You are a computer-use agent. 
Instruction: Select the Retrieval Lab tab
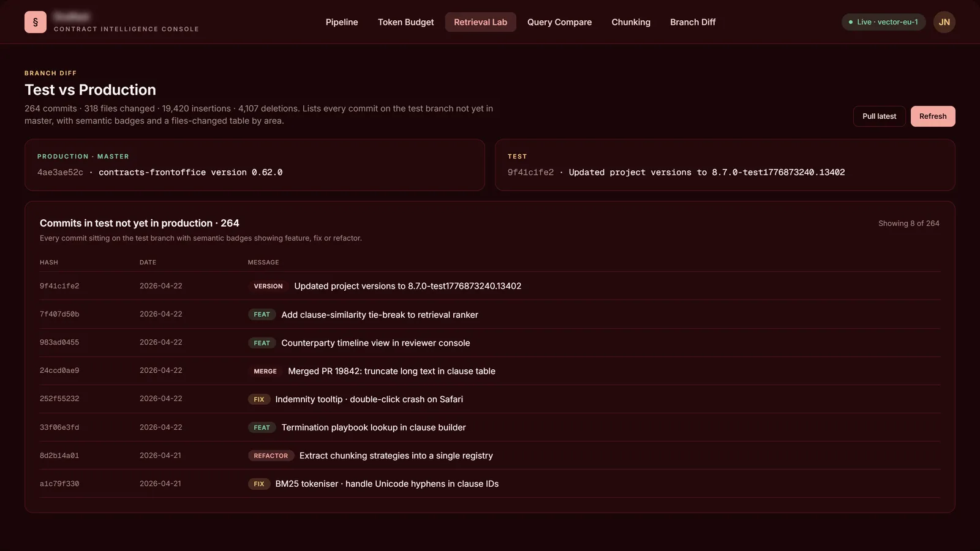[481, 22]
